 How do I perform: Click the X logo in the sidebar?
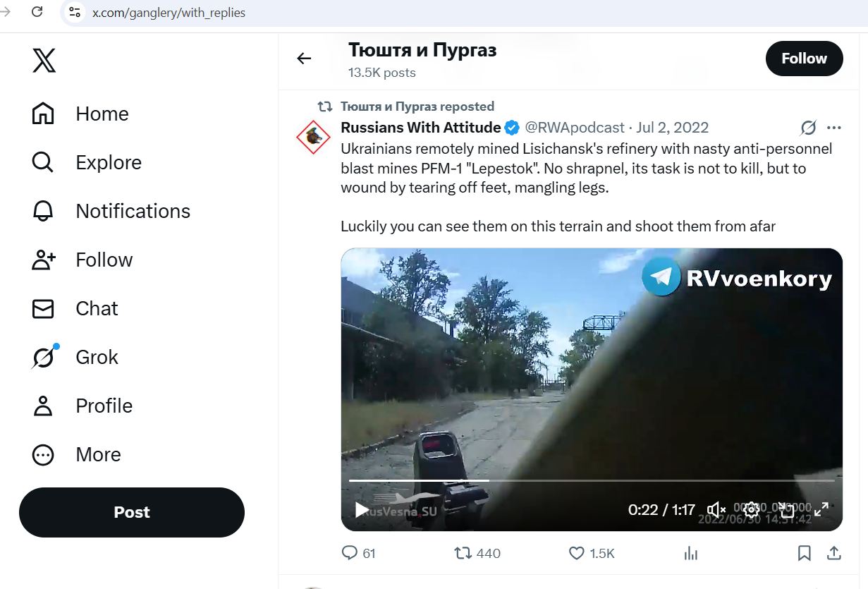44,60
